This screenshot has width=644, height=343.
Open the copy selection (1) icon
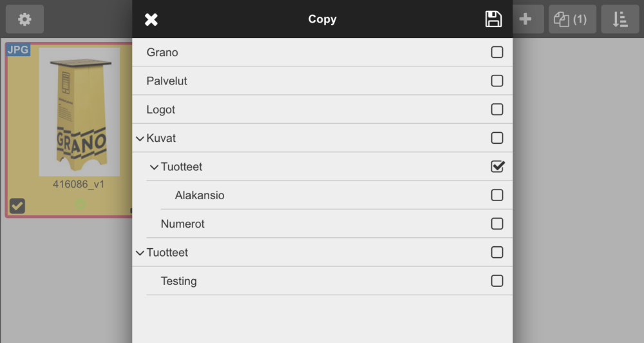572,19
